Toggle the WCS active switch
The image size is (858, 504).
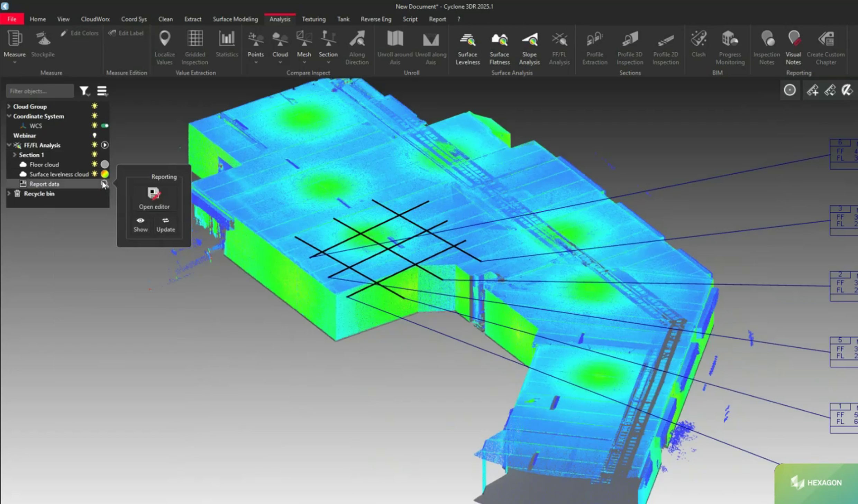(104, 126)
